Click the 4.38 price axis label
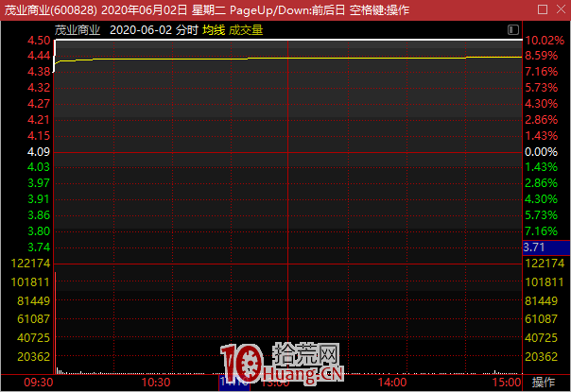The height and width of the screenshot is (392, 571). 39,72
